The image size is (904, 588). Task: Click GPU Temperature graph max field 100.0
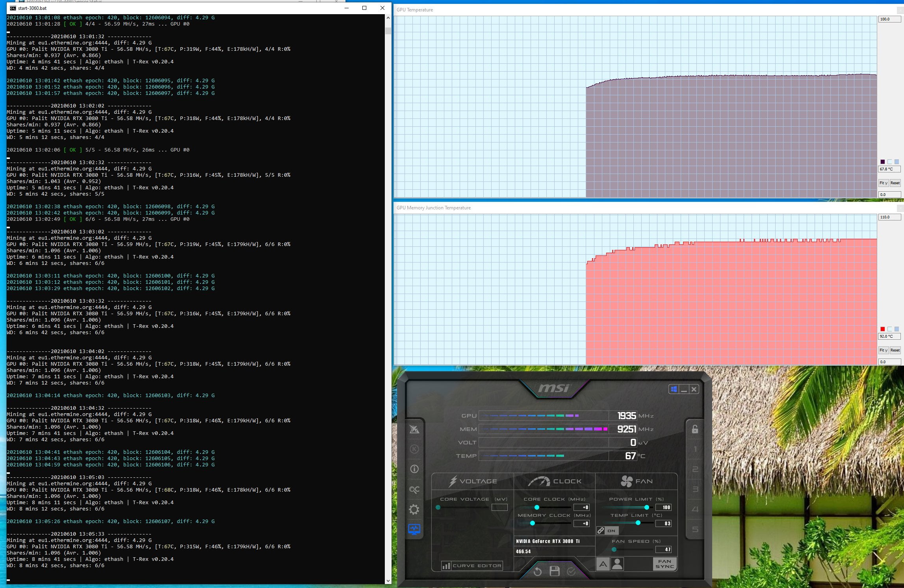pyautogui.click(x=889, y=19)
